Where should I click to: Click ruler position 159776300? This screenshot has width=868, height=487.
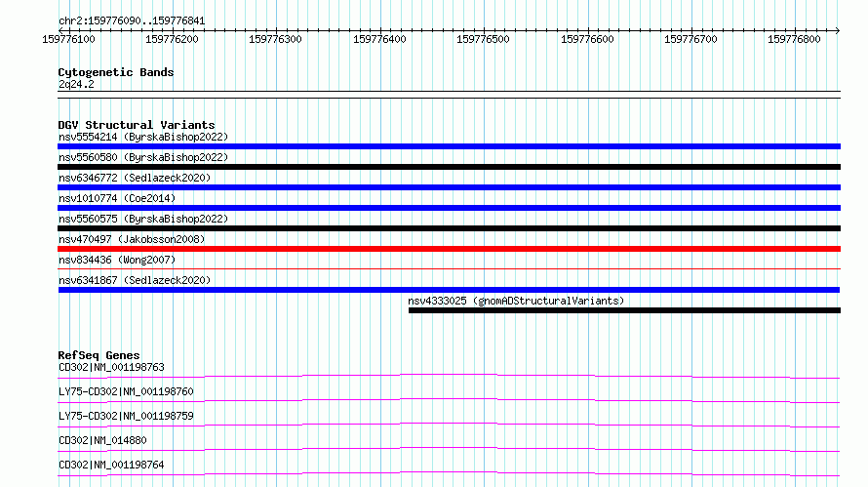point(275,39)
